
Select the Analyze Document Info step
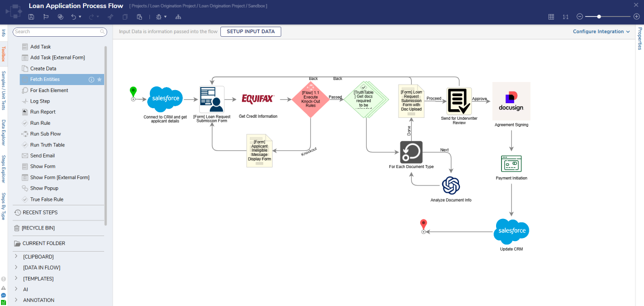click(451, 186)
